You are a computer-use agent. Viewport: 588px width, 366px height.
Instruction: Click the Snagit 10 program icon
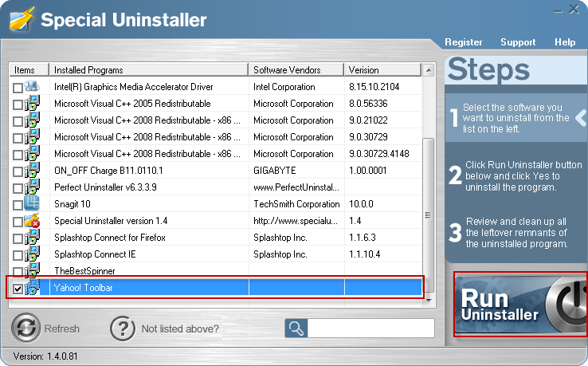pos(32,203)
